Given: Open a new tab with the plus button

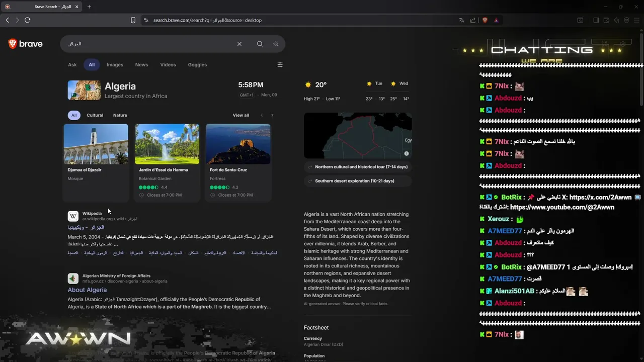Looking at the screenshot, I should (89, 7).
